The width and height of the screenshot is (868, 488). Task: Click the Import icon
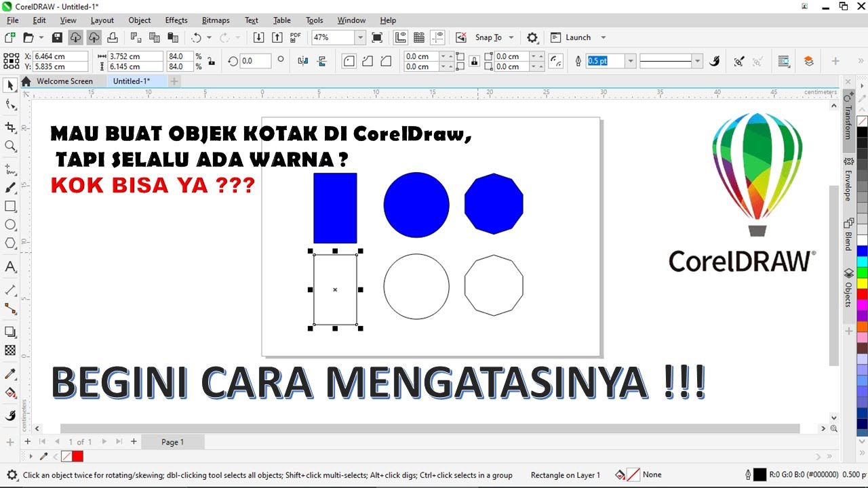(x=258, y=37)
